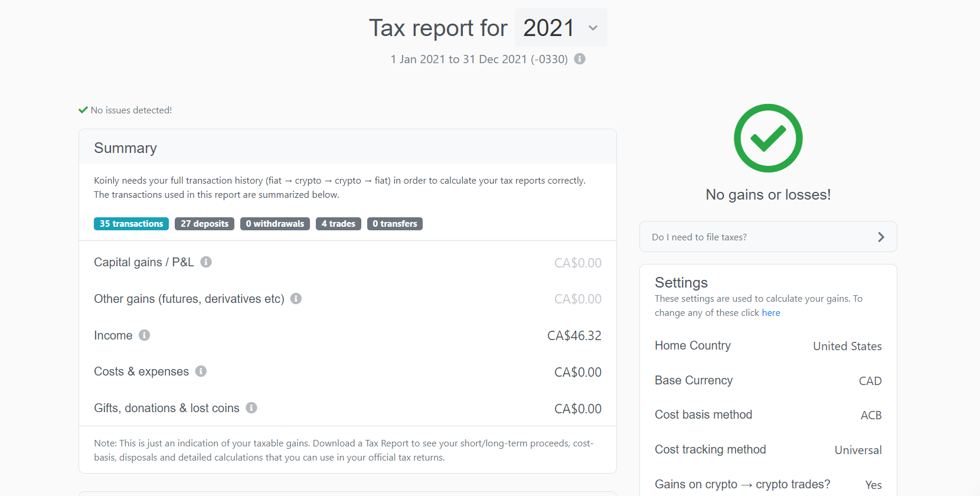Click the Other gains (futures, derivatives etc) label
The width and height of the screenshot is (980, 496).
coord(190,299)
